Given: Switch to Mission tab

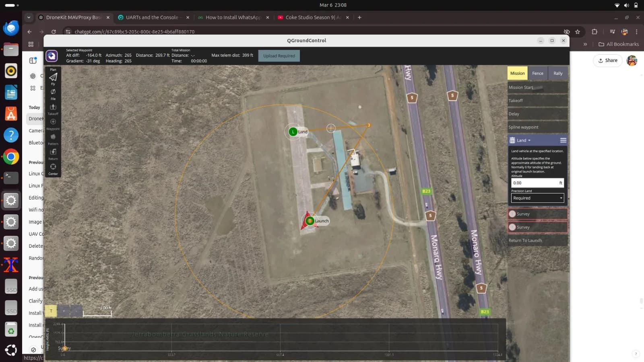Looking at the screenshot, I should pyautogui.click(x=517, y=73).
